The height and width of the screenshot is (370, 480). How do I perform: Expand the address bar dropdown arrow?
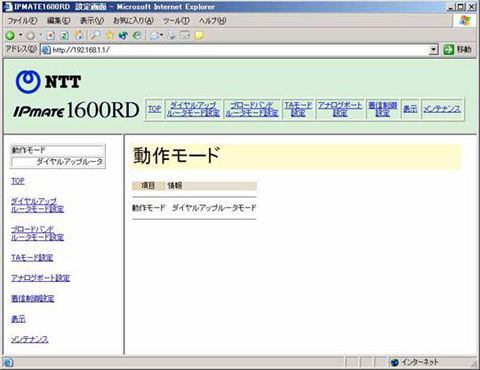433,50
